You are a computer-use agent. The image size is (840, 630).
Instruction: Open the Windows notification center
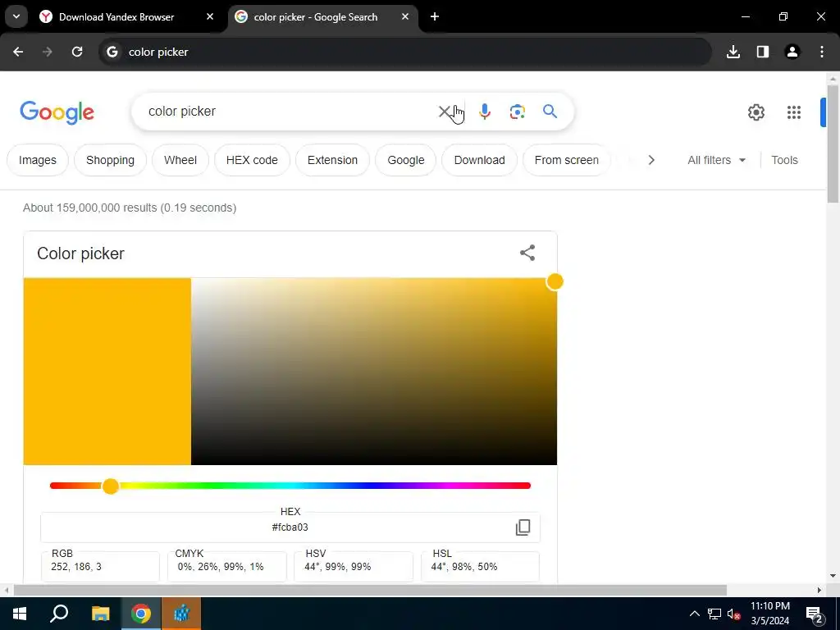[x=815, y=614]
